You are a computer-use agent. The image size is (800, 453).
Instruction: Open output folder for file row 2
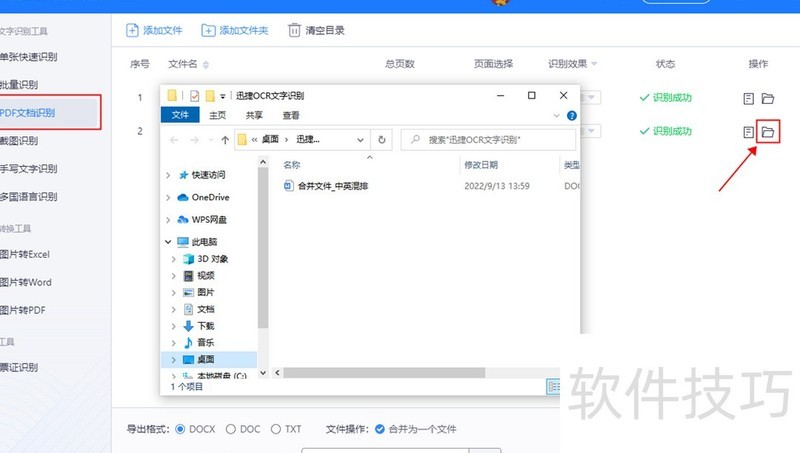[x=767, y=132]
